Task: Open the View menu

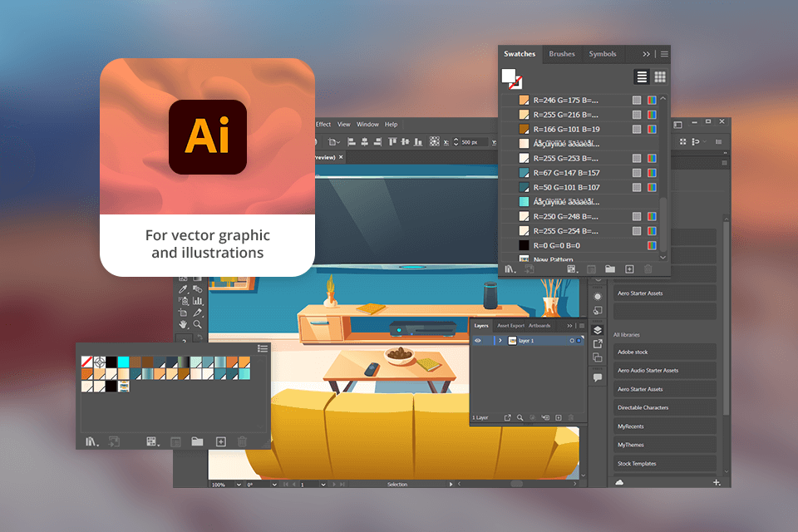Action: pyautogui.click(x=344, y=124)
